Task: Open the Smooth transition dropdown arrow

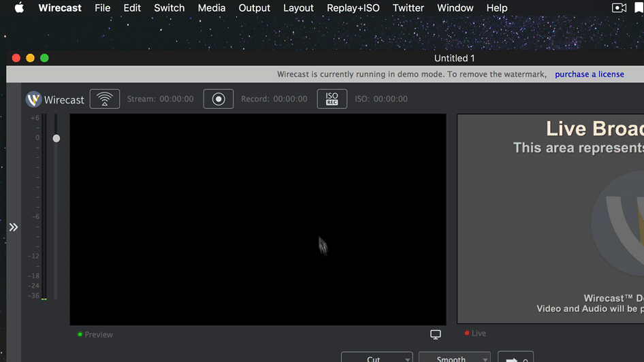Action: tap(485, 359)
